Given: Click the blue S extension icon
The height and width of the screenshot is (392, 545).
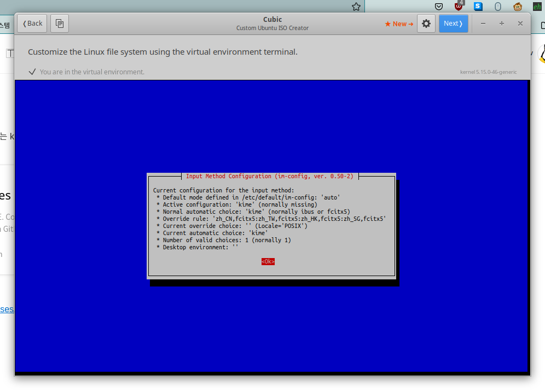Looking at the screenshot, I should click(x=478, y=6).
